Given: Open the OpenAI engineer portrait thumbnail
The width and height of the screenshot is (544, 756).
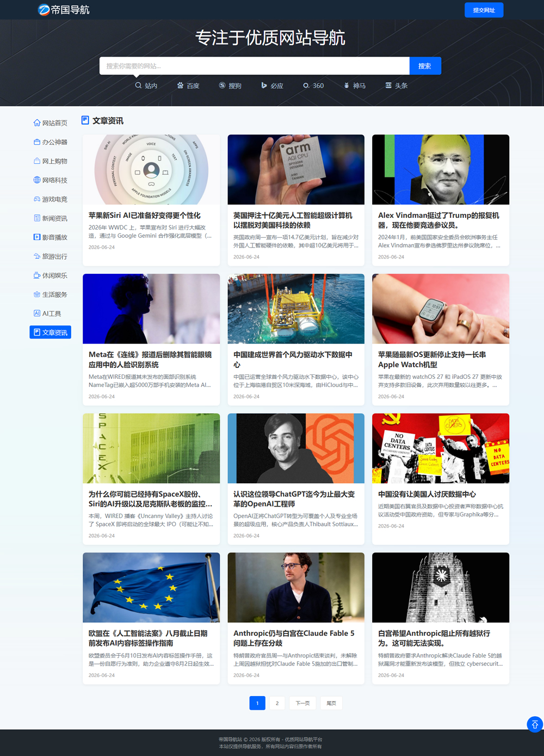Looking at the screenshot, I should pos(296,448).
